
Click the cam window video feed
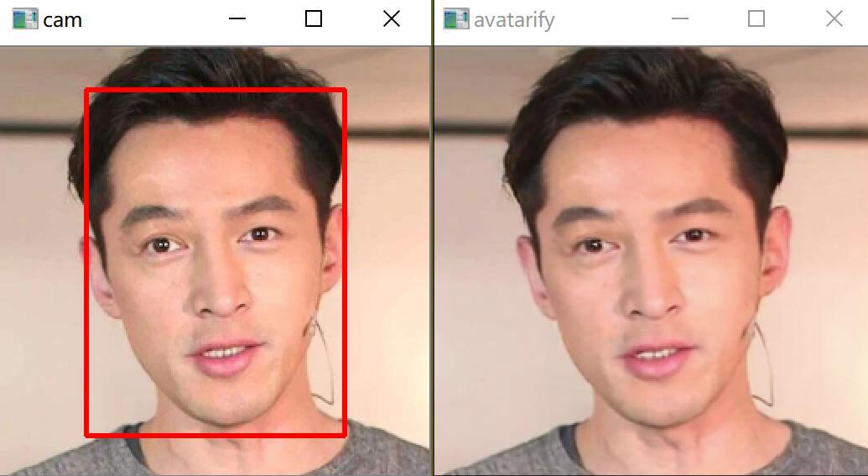tap(215, 261)
